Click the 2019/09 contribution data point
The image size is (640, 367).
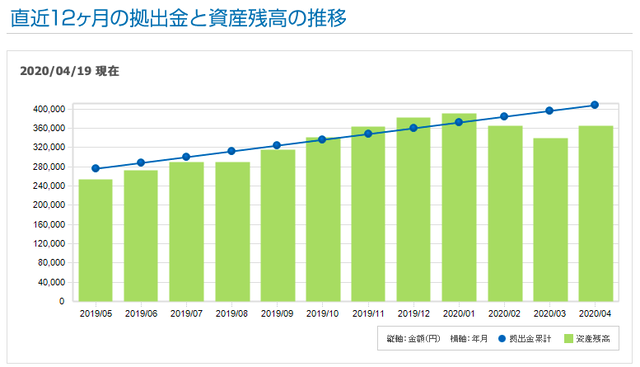pyautogui.click(x=277, y=145)
